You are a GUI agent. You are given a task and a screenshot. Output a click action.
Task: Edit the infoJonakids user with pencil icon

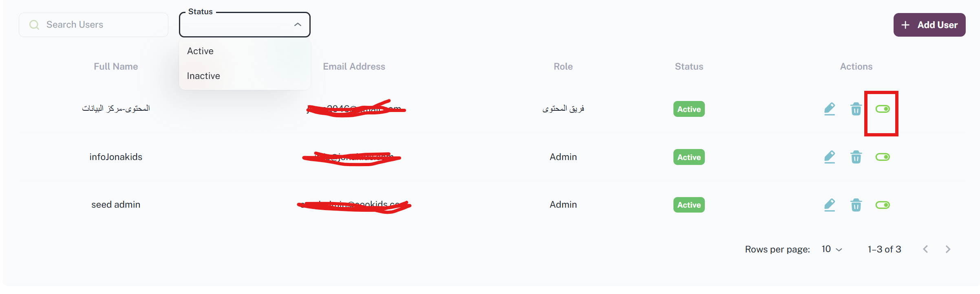point(830,157)
